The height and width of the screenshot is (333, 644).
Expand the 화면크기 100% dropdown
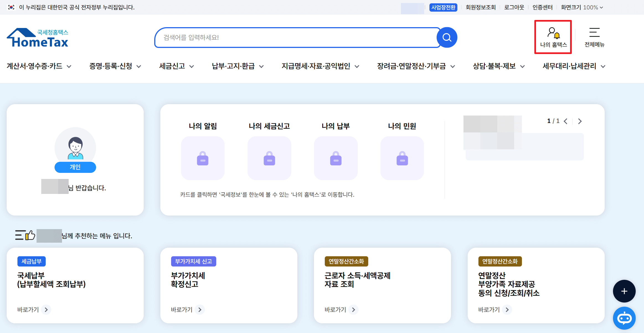pos(582,7)
